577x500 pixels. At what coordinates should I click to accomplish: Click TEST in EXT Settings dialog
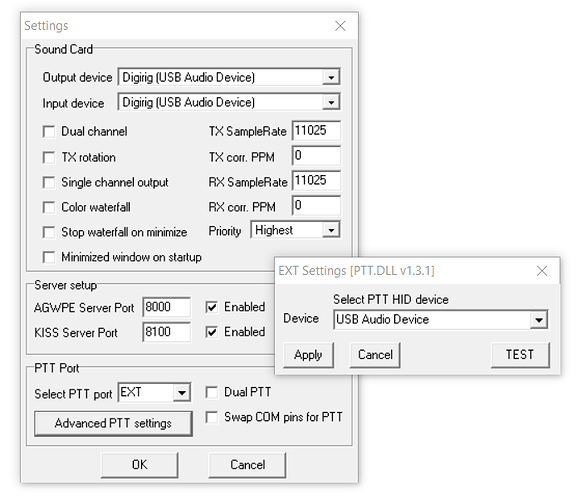pyautogui.click(x=520, y=355)
